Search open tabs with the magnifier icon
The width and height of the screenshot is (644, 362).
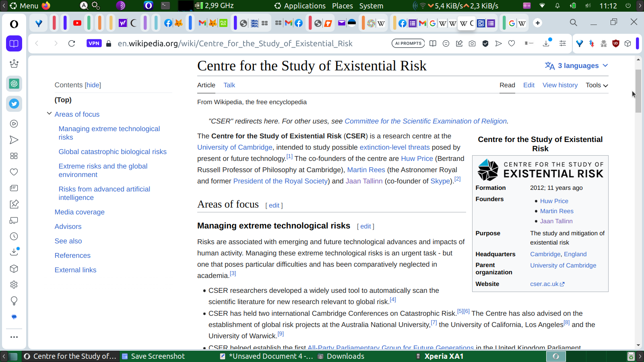[574, 23]
